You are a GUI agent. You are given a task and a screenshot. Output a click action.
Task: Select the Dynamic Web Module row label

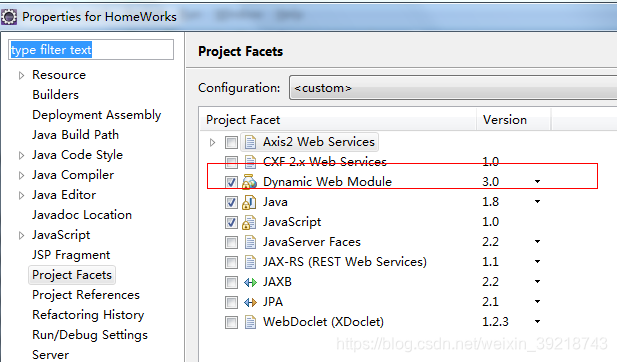pyautogui.click(x=327, y=182)
